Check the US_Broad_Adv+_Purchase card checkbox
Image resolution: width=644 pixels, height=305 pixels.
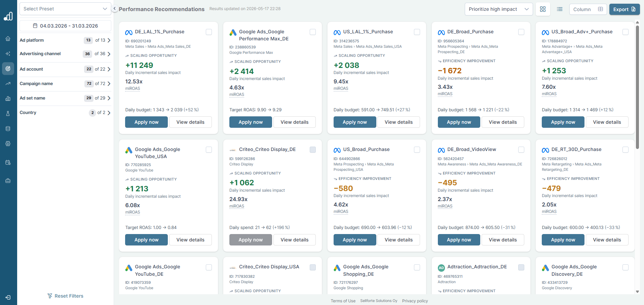point(626,32)
